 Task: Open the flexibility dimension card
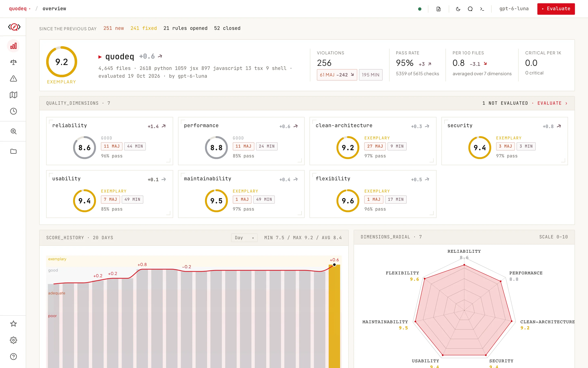pyautogui.click(x=373, y=194)
